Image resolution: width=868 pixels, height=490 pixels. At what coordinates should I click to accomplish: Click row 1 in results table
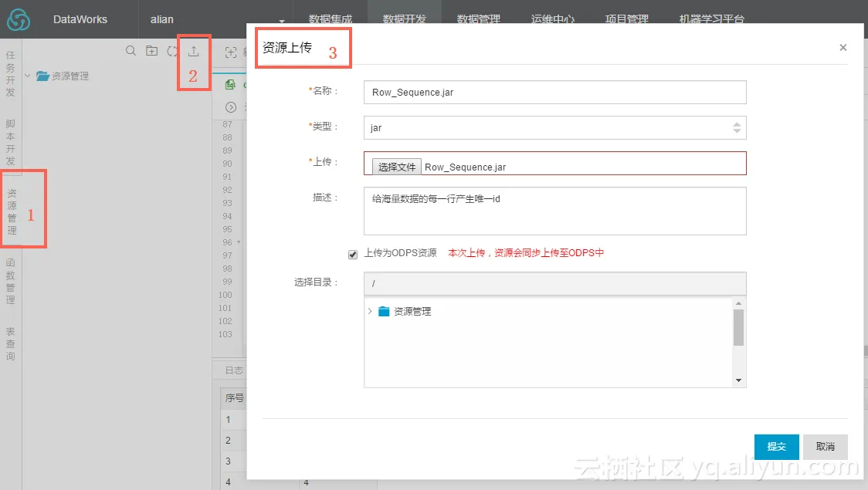click(x=228, y=420)
